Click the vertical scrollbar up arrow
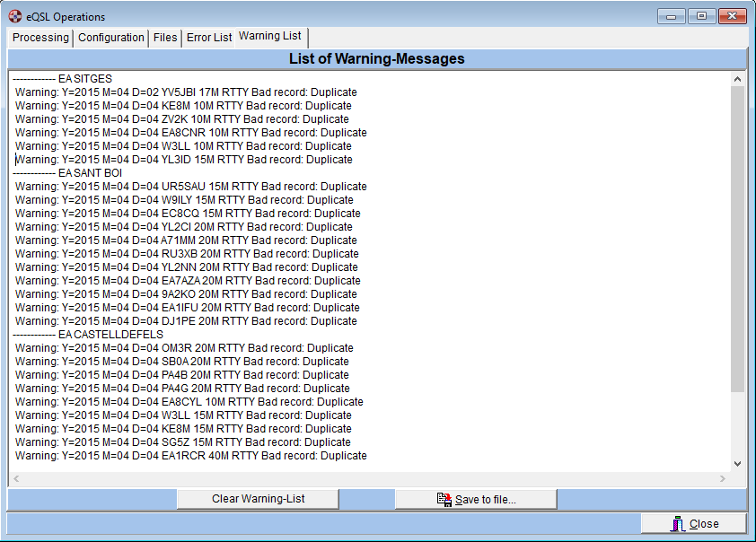This screenshot has height=542, width=756. coord(738,79)
